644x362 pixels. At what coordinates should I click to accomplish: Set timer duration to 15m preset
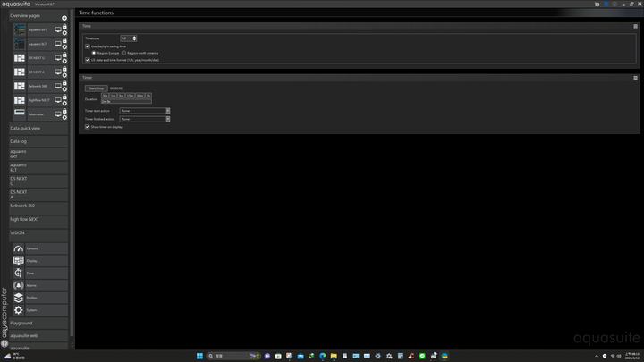tap(131, 96)
